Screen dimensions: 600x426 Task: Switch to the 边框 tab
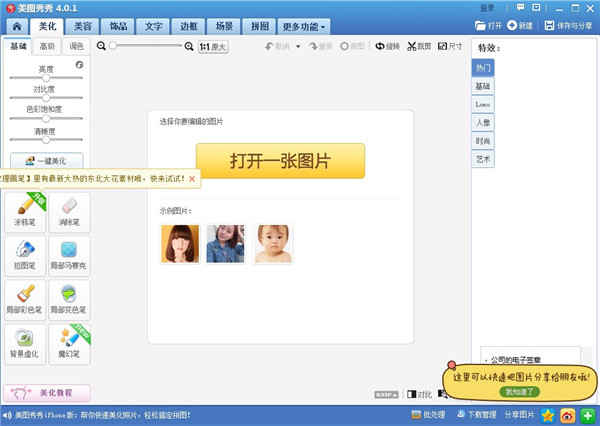[x=189, y=26]
